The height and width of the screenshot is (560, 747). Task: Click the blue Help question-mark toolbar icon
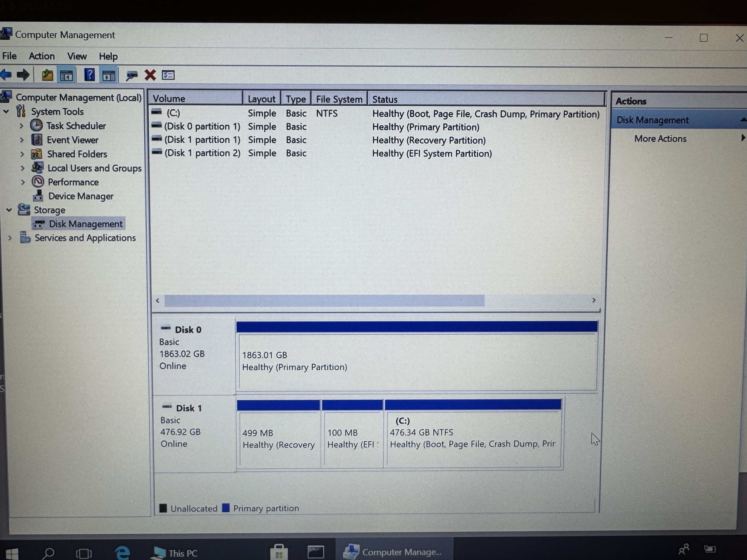[89, 75]
